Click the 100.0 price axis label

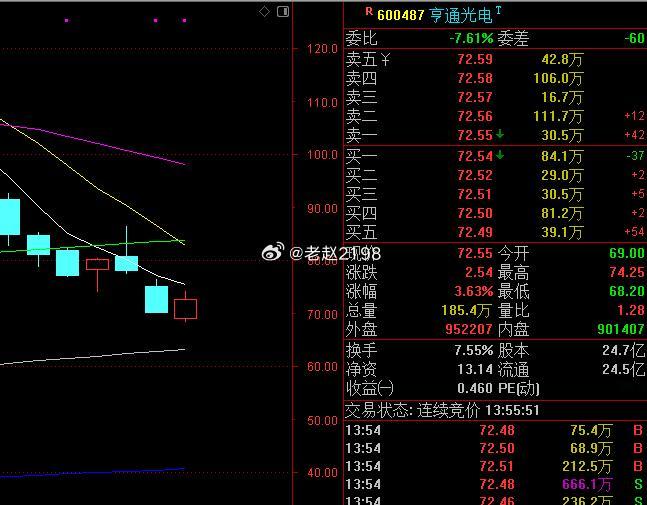coord(322,155)
